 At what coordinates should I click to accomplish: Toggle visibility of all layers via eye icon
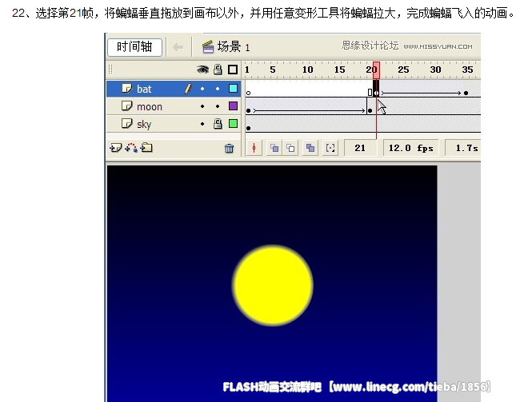tap(203, 70)
